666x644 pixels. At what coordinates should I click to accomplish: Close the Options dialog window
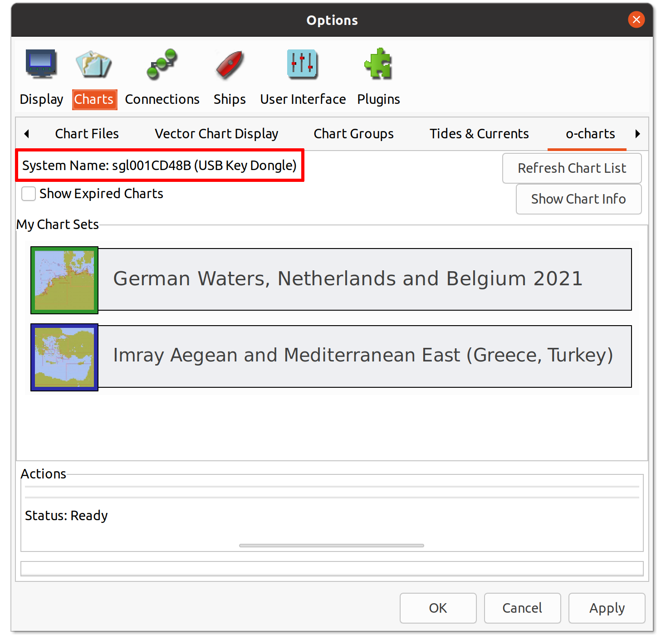click(636, 20)
